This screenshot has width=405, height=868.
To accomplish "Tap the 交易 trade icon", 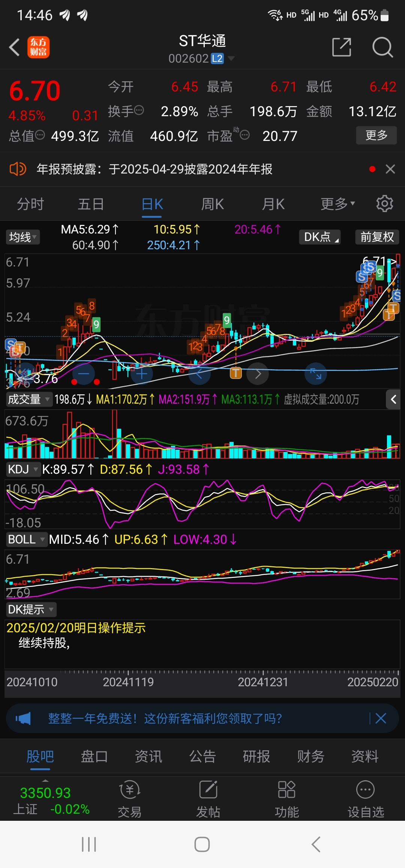I will pos(130,798).
